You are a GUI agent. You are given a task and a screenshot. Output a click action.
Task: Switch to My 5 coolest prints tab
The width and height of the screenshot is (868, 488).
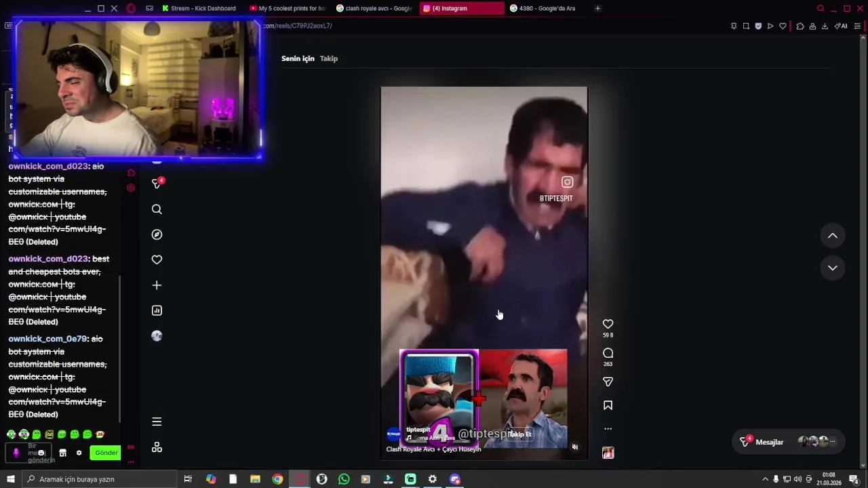[288, 8]
